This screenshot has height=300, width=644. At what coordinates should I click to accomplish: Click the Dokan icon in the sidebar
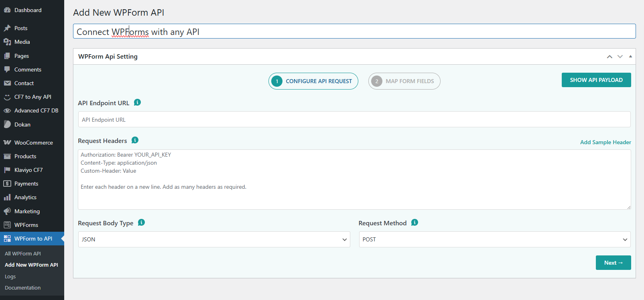7,124
